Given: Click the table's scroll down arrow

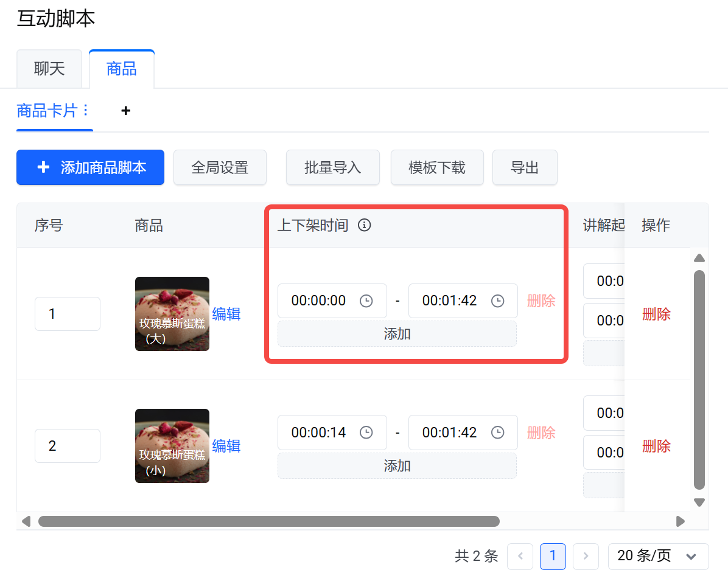Looking at the screenshot, I should (x=699, y=502).
